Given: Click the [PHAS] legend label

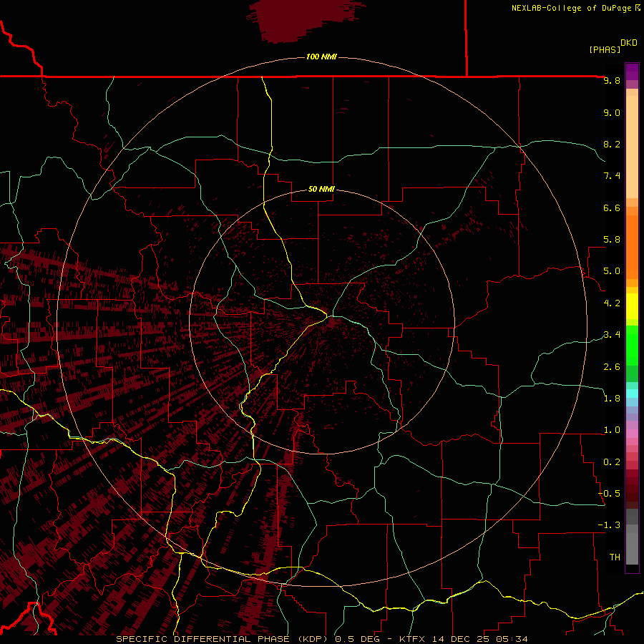Looking at the screenshot, I should tap(605, 50).
